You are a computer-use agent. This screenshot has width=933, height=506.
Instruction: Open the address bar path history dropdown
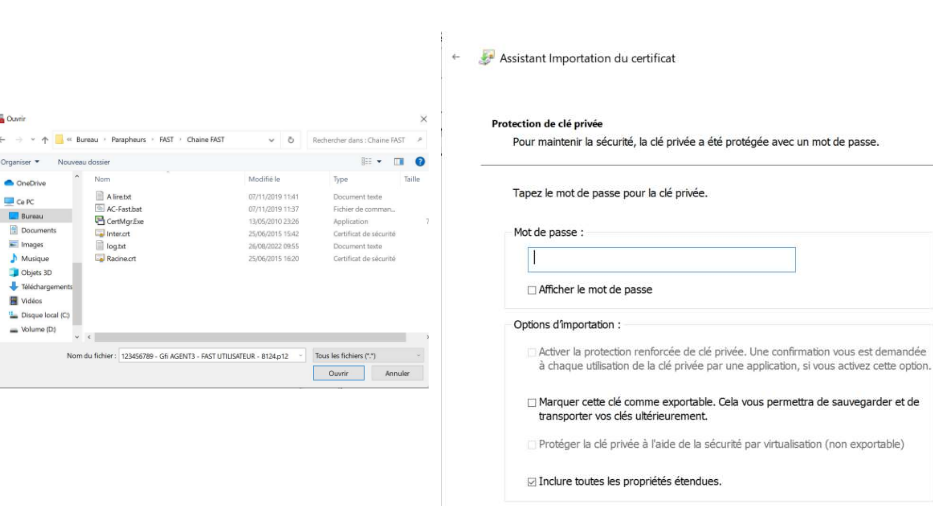pos(272,140)
